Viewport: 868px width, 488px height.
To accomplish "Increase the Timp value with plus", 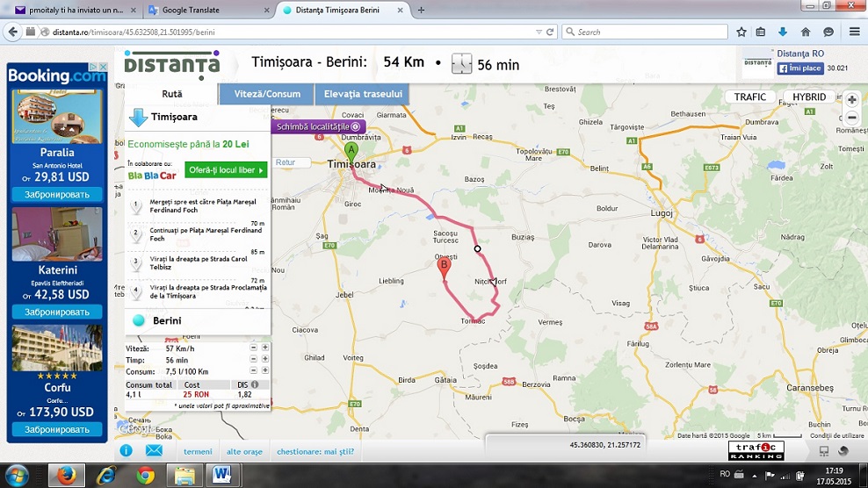I will 265,359.
